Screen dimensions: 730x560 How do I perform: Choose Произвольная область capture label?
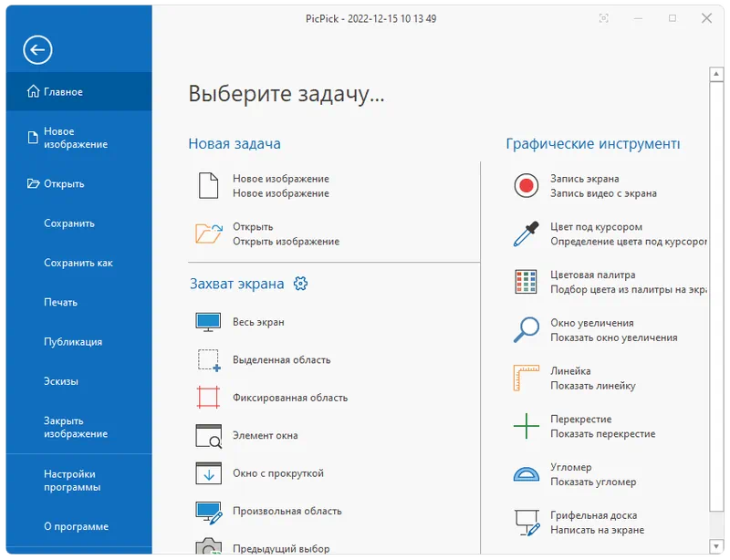point(287,511)
